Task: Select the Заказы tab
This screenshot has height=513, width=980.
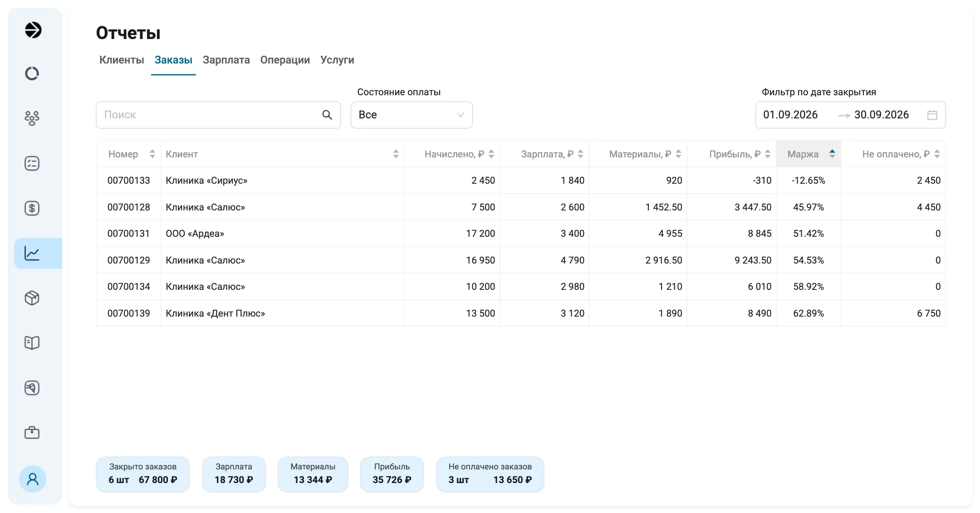Action: tap(173, 60)
